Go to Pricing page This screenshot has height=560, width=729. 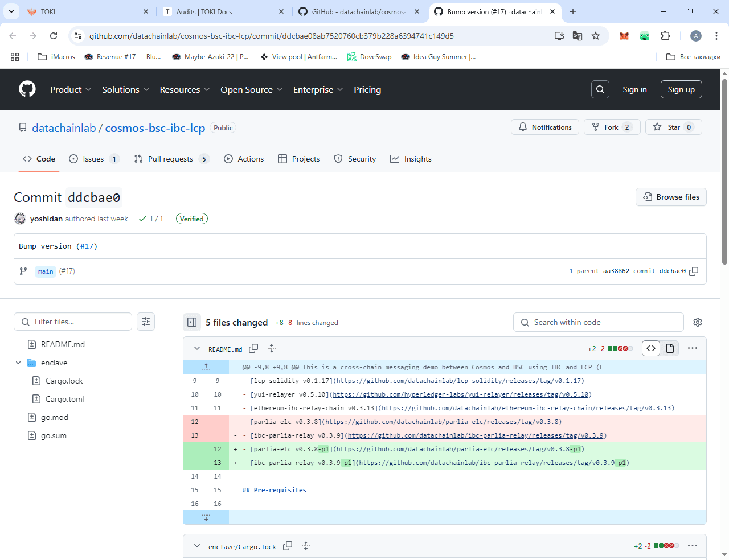(x=367, y=89)
